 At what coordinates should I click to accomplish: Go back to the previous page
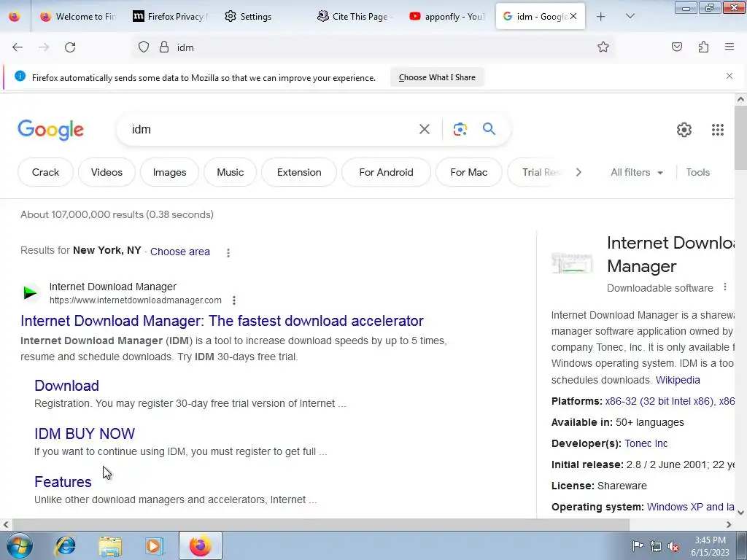coord(18,47)
